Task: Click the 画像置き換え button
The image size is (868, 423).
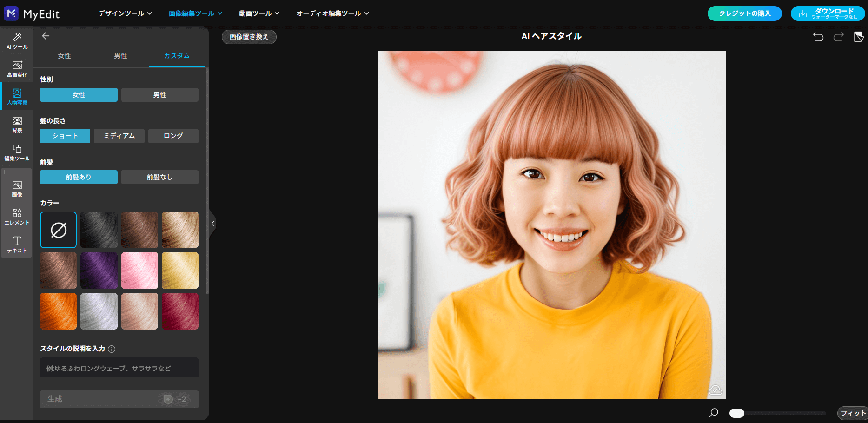Action: click(x=249, y=37)
